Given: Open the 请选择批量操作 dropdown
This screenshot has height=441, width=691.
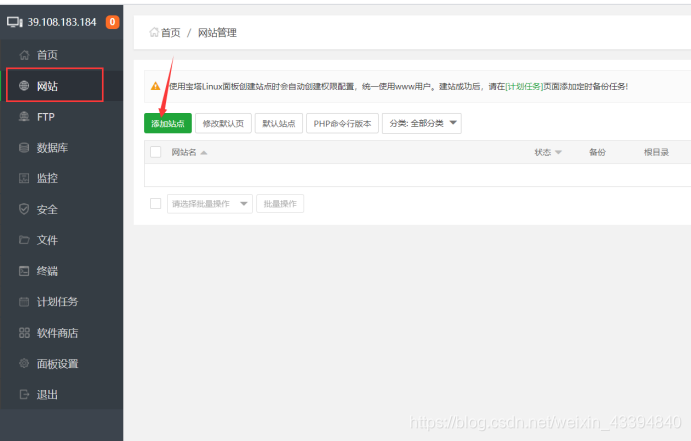Looking at the screenshot, I should [210, 204].
